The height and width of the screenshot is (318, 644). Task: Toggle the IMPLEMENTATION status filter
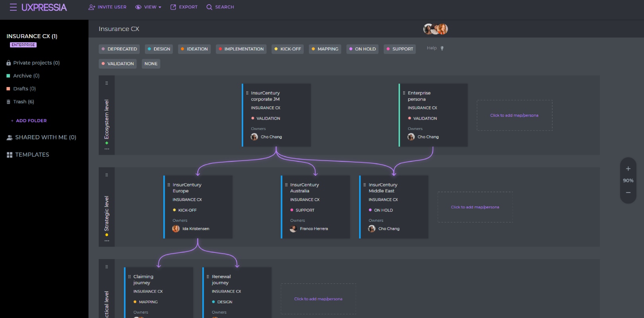coord(241,49)
